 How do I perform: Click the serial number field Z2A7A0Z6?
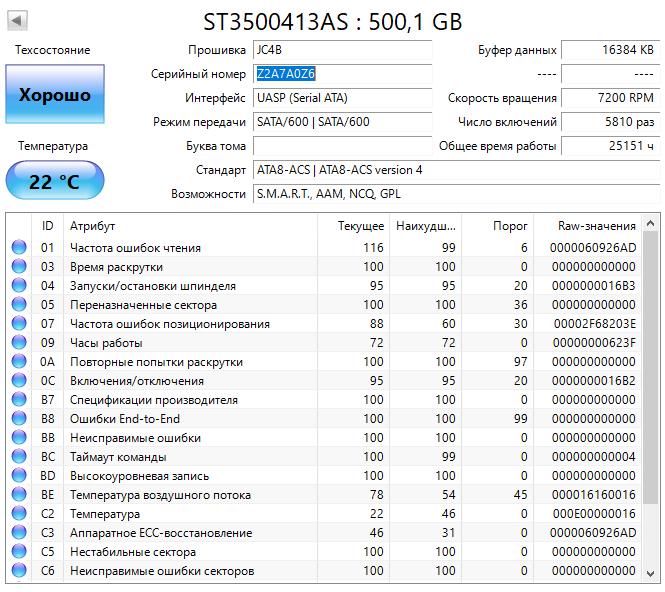click(342, 74)
